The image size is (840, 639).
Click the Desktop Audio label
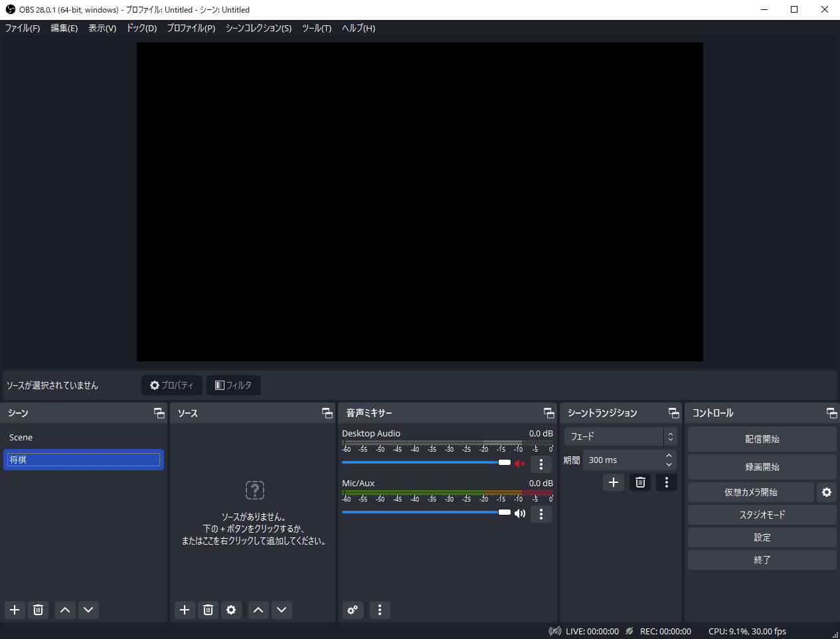click(x=371, y=433)
